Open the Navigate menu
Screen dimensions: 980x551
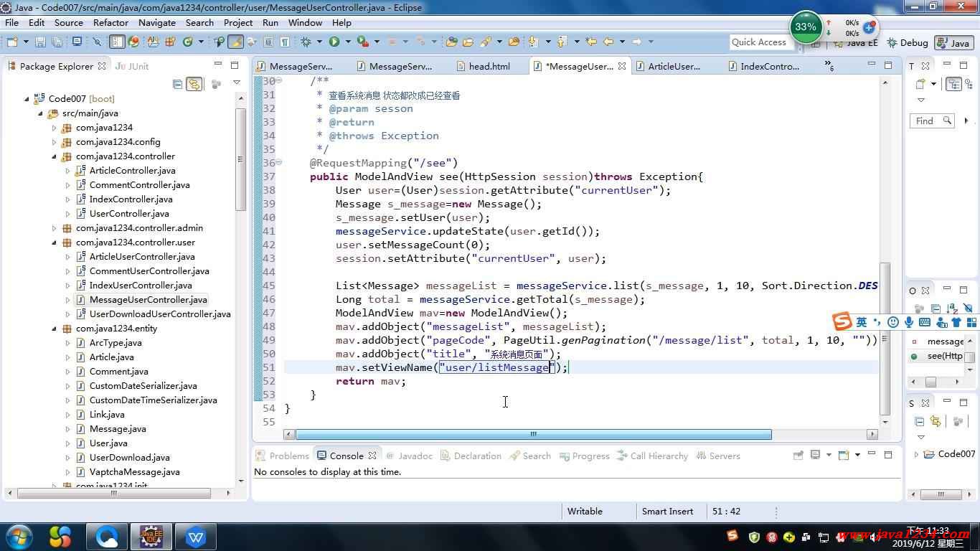(157, 22)
